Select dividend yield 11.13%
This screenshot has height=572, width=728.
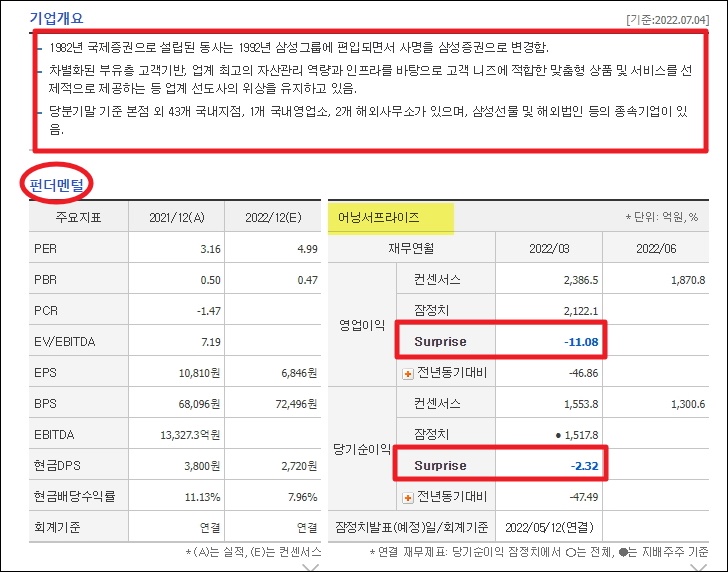pos(203,497)
